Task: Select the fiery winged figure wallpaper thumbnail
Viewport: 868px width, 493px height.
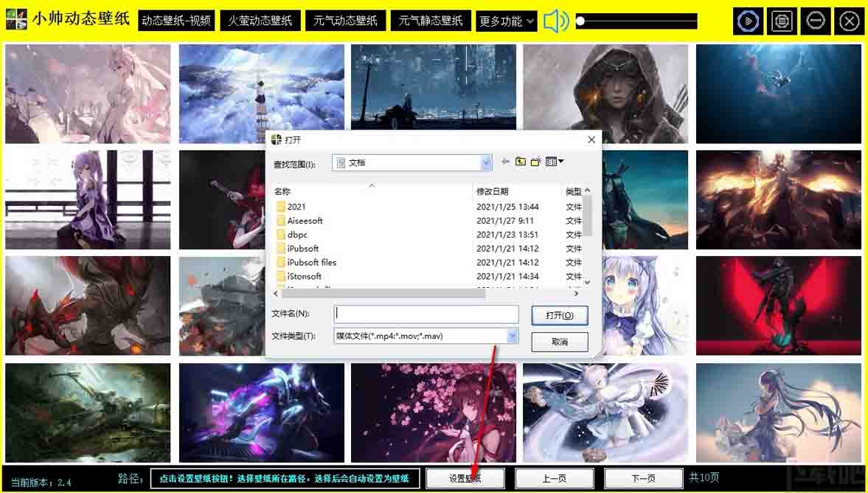Action: pos(779,199)
